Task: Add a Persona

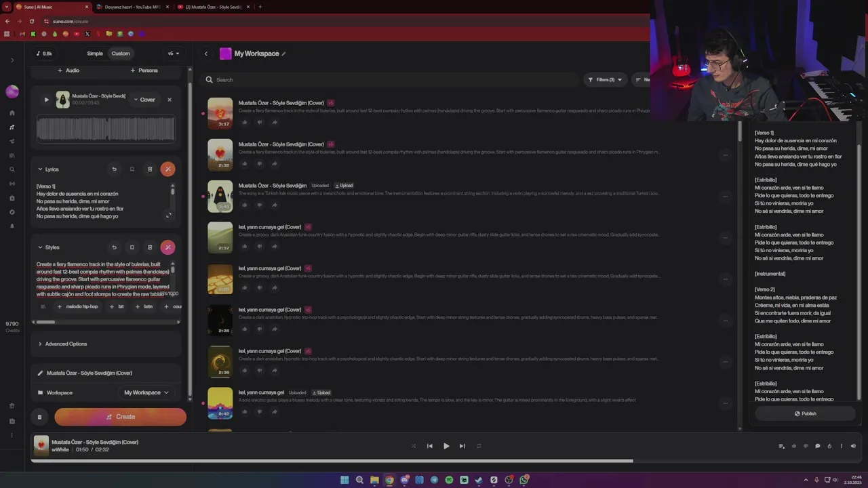Action: pyautogui.click(x=144, y=70)
